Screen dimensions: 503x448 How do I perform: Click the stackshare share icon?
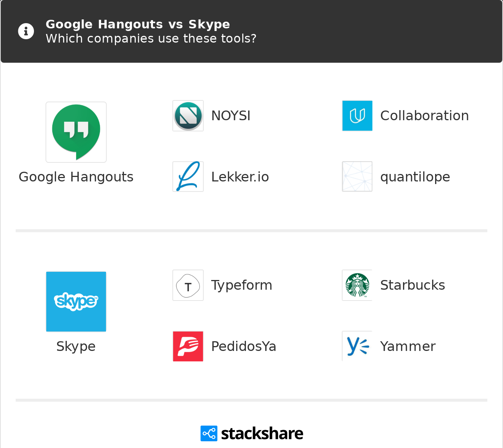pyautogui.click(x=209, y=433)
